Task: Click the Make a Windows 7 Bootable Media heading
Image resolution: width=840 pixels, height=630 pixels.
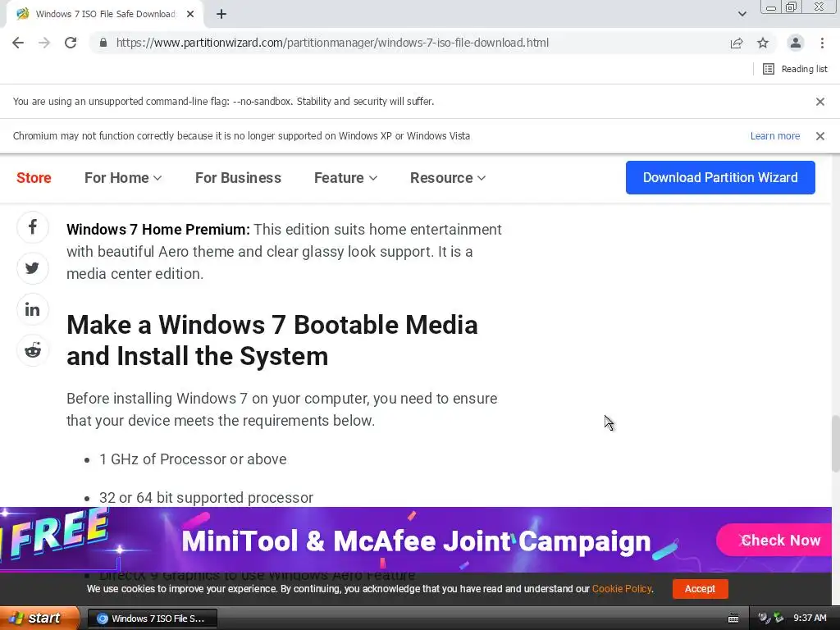Action: pos(272,340)
